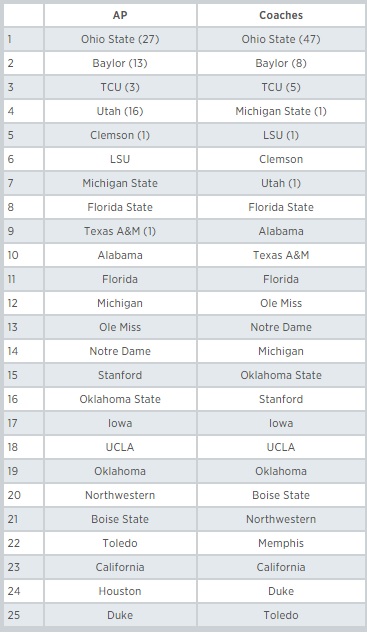Click Baylor (13) cell
Image resolution: width=367 pixels, height=633 pixels.
click(120, 63)
